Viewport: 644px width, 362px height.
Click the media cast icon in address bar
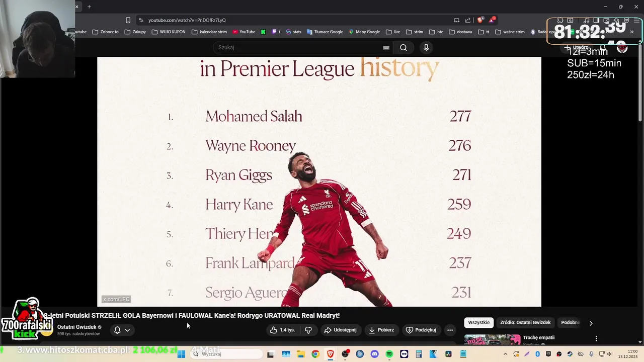point(456,20)
